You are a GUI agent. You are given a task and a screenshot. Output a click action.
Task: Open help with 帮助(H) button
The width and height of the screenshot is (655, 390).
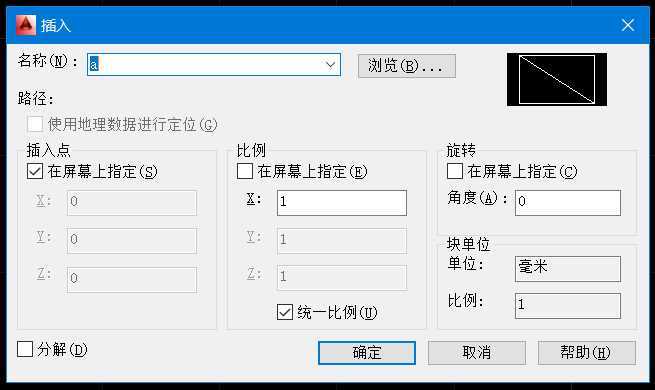tap(586, 353)
